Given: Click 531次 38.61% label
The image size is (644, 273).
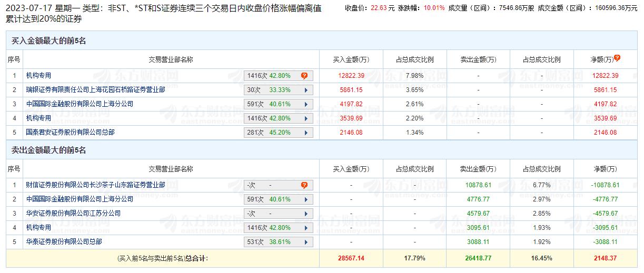Looking at the screenshot, I should (x=269, y=242).
